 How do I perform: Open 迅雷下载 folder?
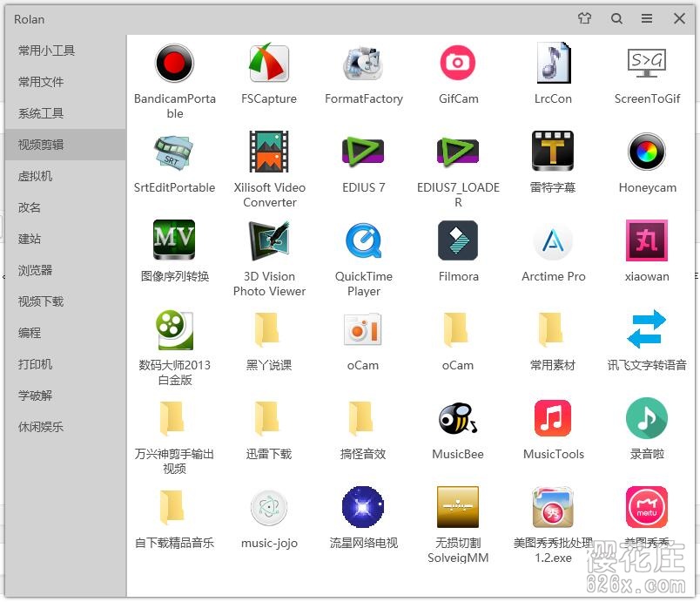267,418
